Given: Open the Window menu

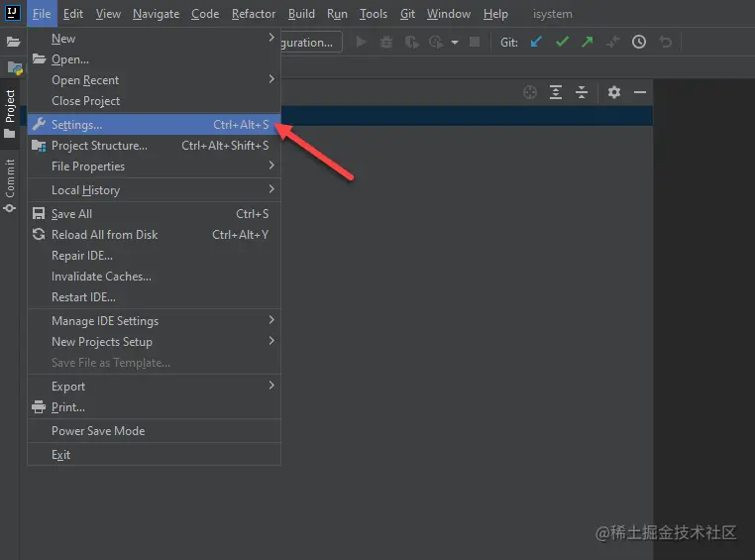Looking at the screenshot, I should tap(448, 14).
